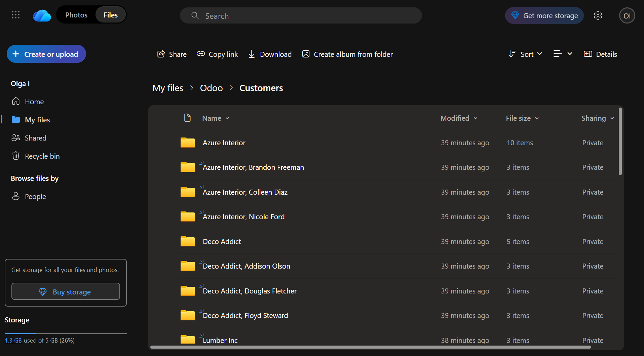
Task: Open the app launcher grid icon
Action: coord(16,15)
